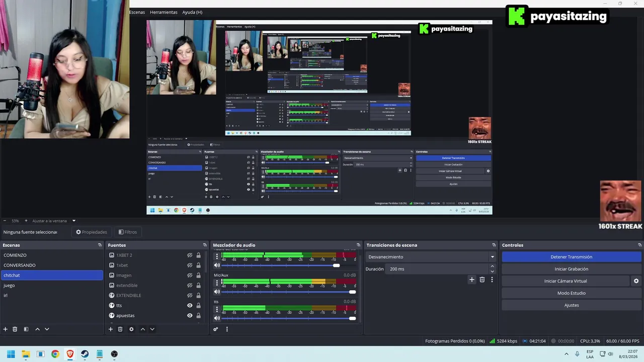The image size is (644, 362).
Task: Select the irl scene
Action: (x=52, y=296)
